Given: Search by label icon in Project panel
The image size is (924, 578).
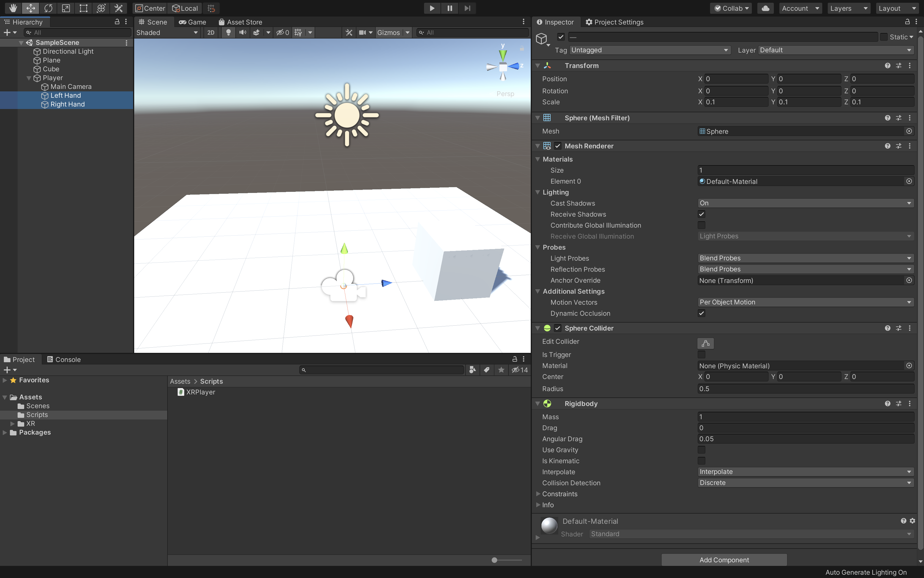Looking at the screenshot, I should pyautogui.click(x=486, y=370).
